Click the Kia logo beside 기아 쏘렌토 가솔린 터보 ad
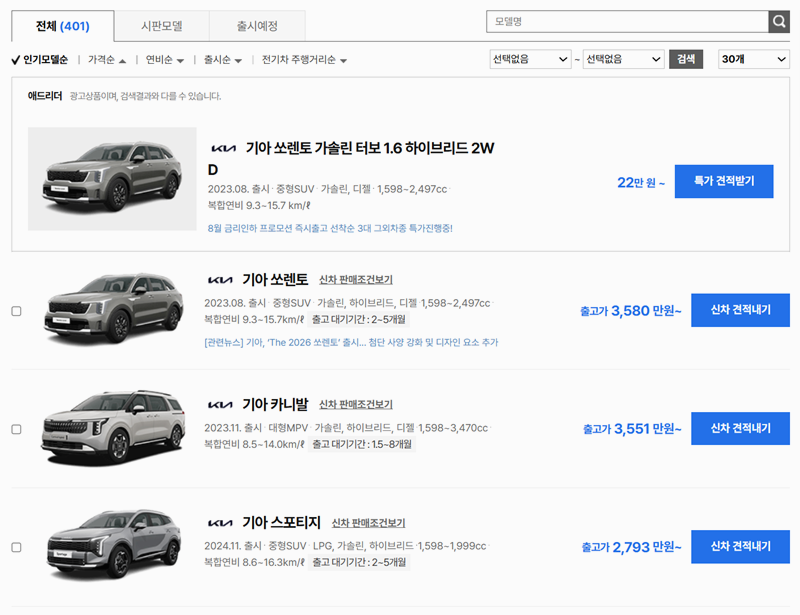The height and width of the screenshot is (615, 800). tap(223, 149)
